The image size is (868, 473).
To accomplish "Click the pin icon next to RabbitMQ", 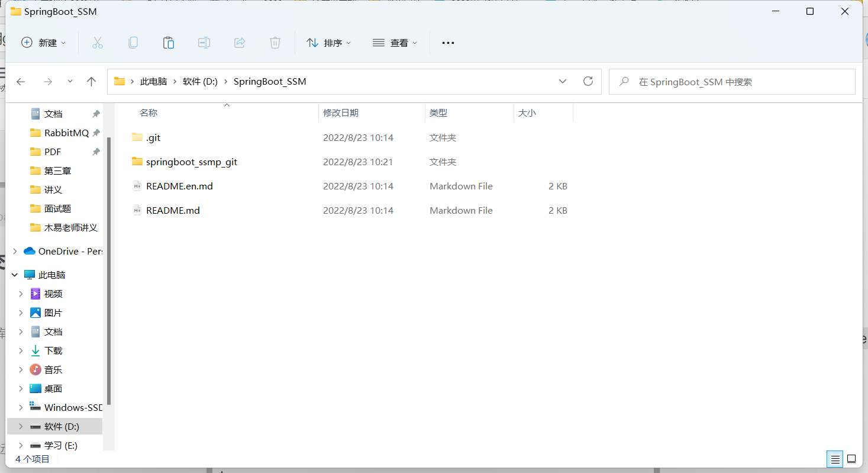I will (x=96, y=133).
